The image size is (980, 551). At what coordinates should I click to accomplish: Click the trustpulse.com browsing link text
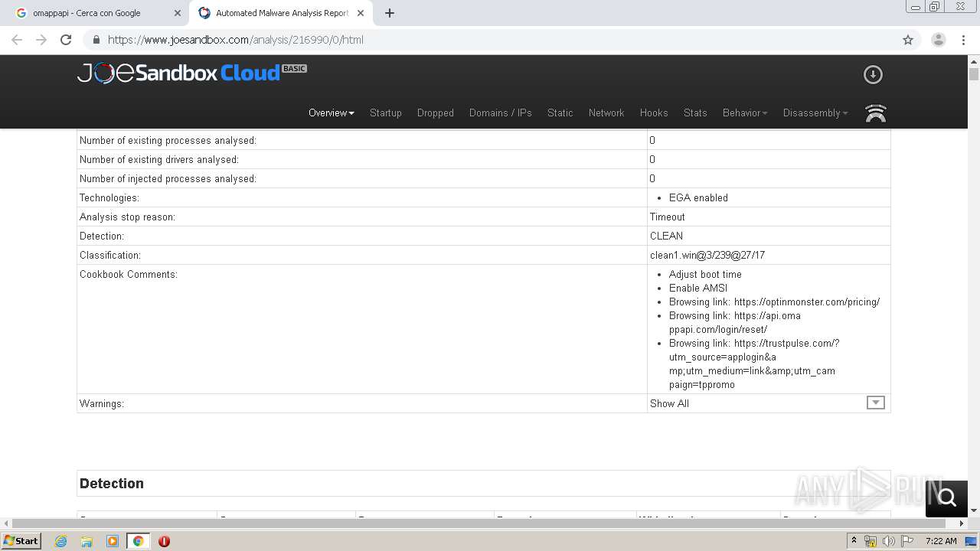click(754, 364)
